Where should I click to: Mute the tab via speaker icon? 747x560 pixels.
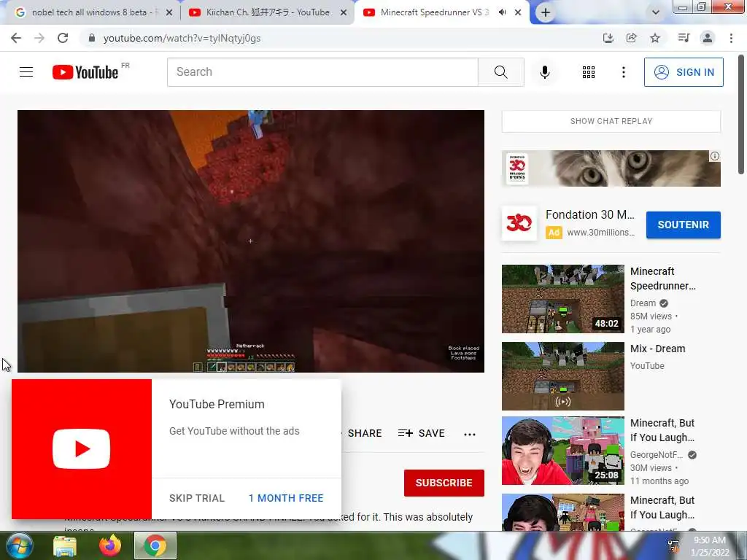[502, 12]
